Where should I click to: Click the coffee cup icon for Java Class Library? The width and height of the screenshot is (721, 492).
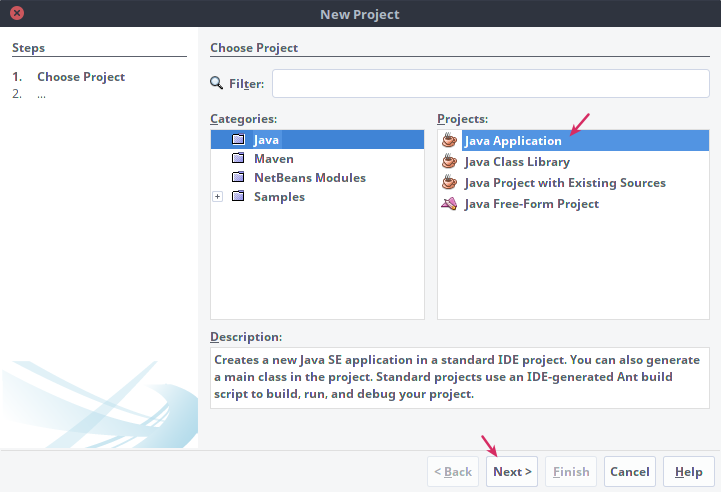[449, 161]
